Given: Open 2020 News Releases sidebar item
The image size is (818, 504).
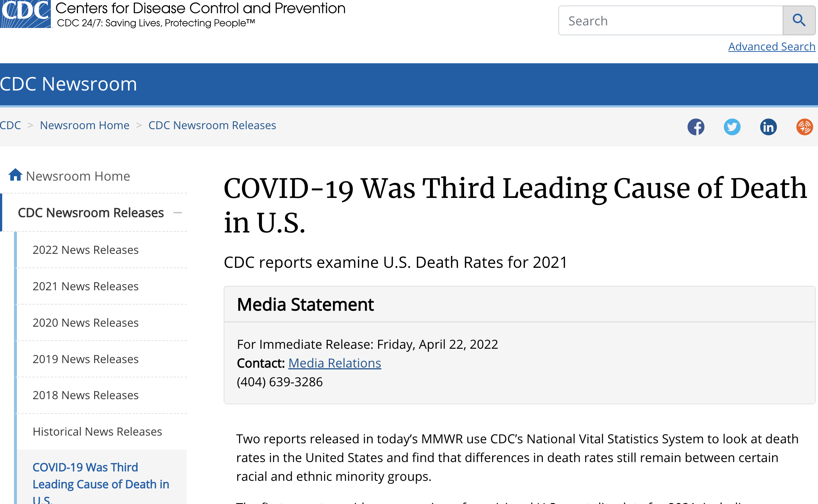Looking at the screenshot, I should [85, 323].
